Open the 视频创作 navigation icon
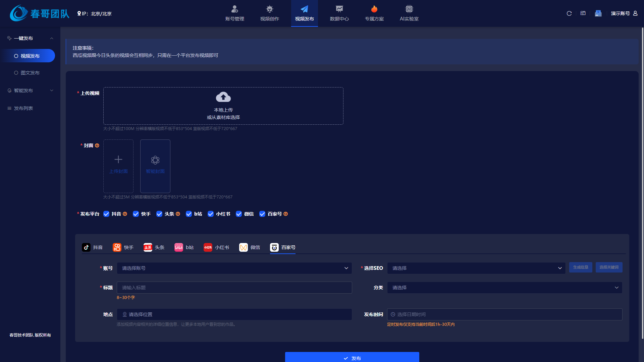Screen dimensions: 644x362 [269, 9]
